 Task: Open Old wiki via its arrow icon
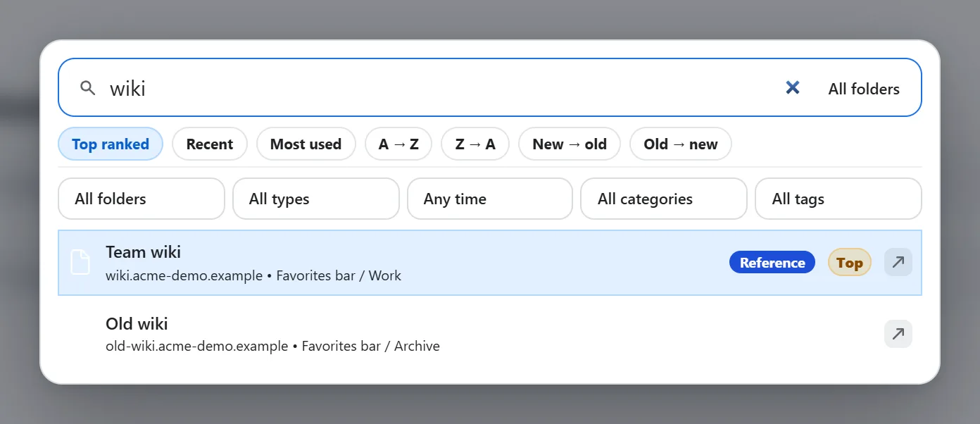tap(898, 334)
